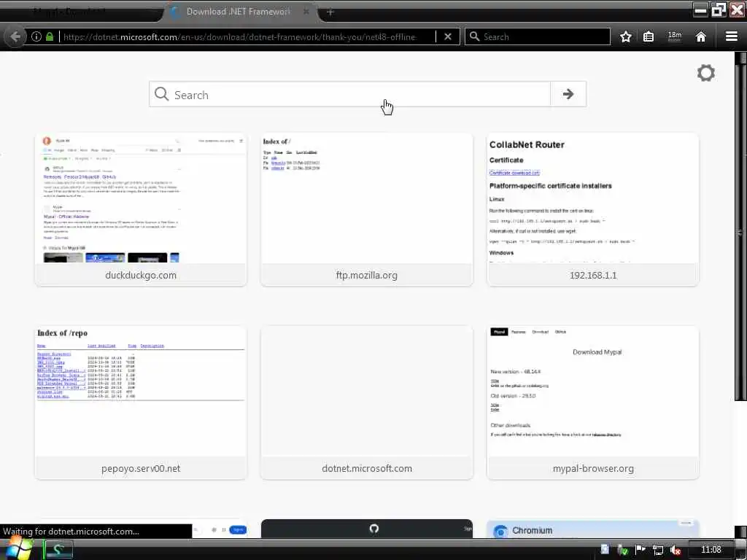Open site information via the info icon
The height and width of the screenshot is (560, 747).
[x=36, y=36]
